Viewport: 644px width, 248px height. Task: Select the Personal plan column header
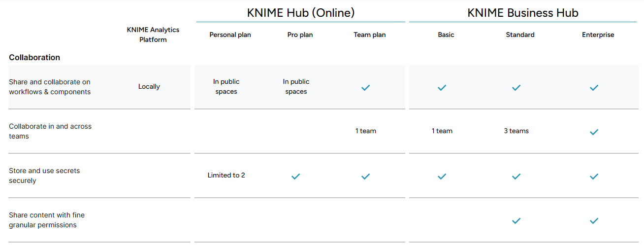(x=230, y=35)
